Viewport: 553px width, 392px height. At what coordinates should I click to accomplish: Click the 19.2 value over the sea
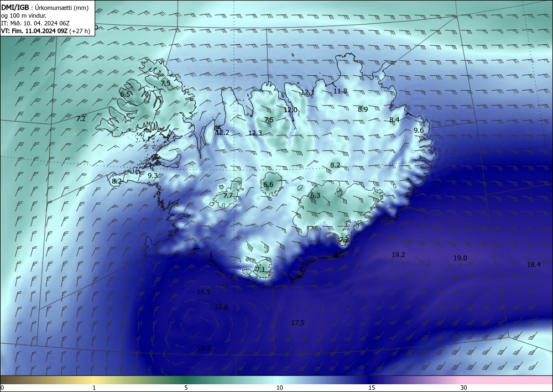coord(398,255)
